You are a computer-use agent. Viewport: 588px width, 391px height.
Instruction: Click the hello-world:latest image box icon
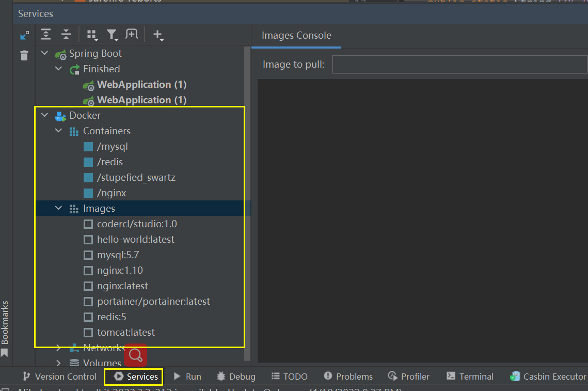click(88, 240)
